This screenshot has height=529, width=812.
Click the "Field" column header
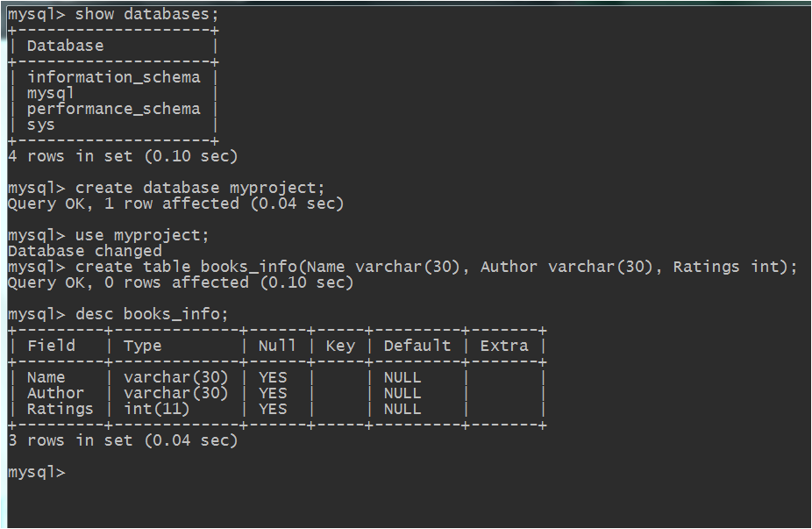(x=51, y=346)
